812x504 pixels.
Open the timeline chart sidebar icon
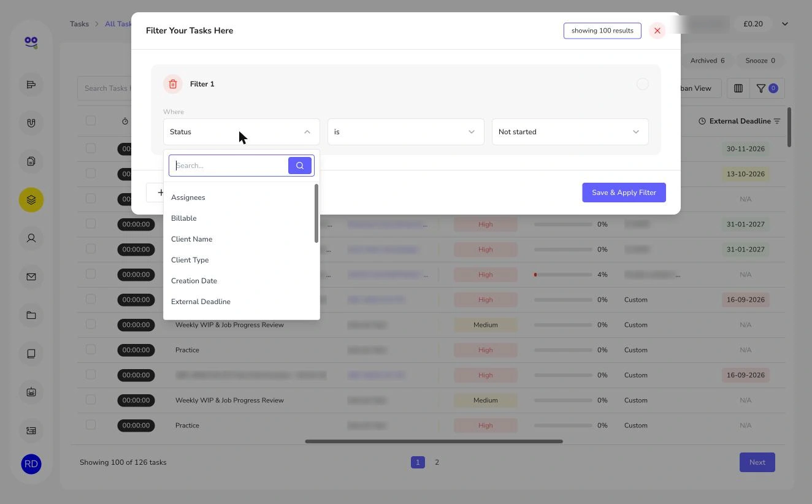(x=31, y=85)
